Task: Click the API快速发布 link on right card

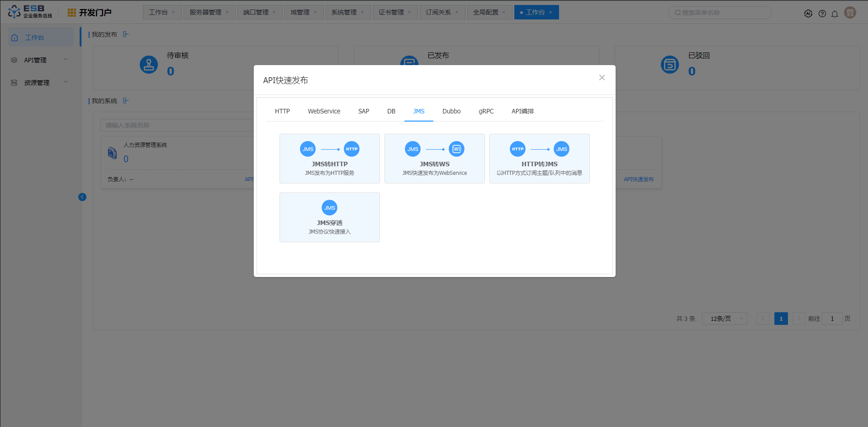Action: 638,179
